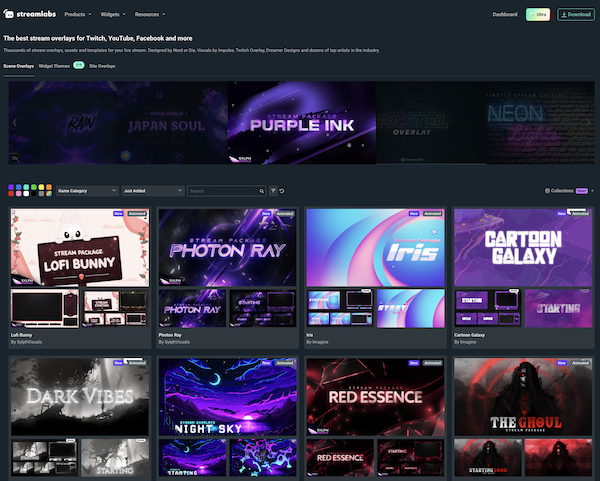Go to Dashboard
Screen dimensions: 600x481
click(x=505, y=15)
